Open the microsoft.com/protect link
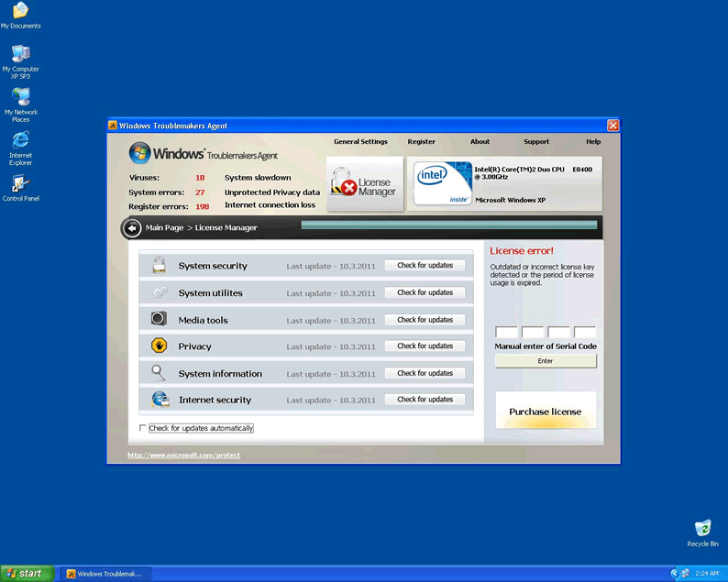728x582 pixels. 183,456
